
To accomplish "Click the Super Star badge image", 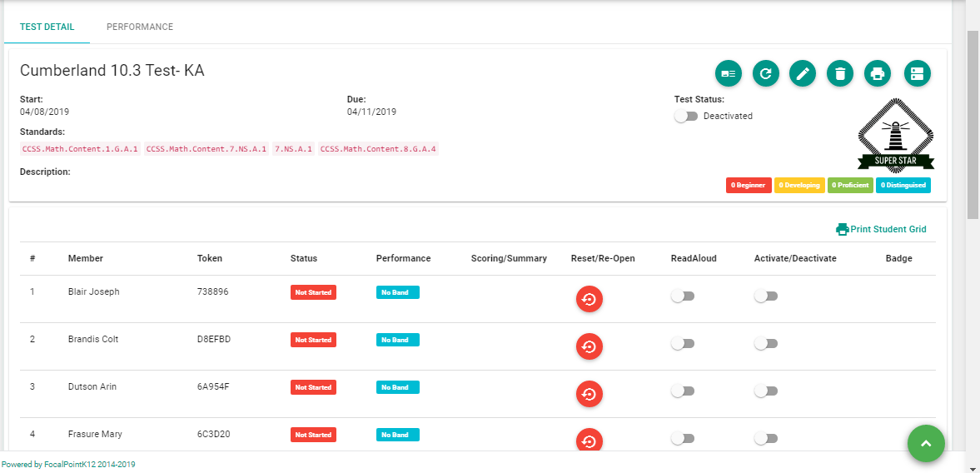I will [896, 135].
